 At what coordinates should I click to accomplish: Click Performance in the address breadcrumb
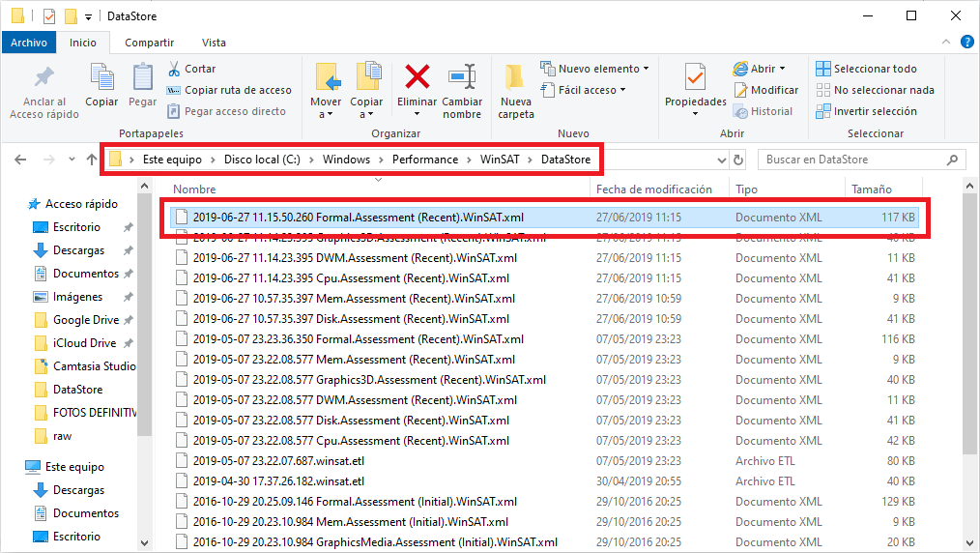(x=425, y=160)
